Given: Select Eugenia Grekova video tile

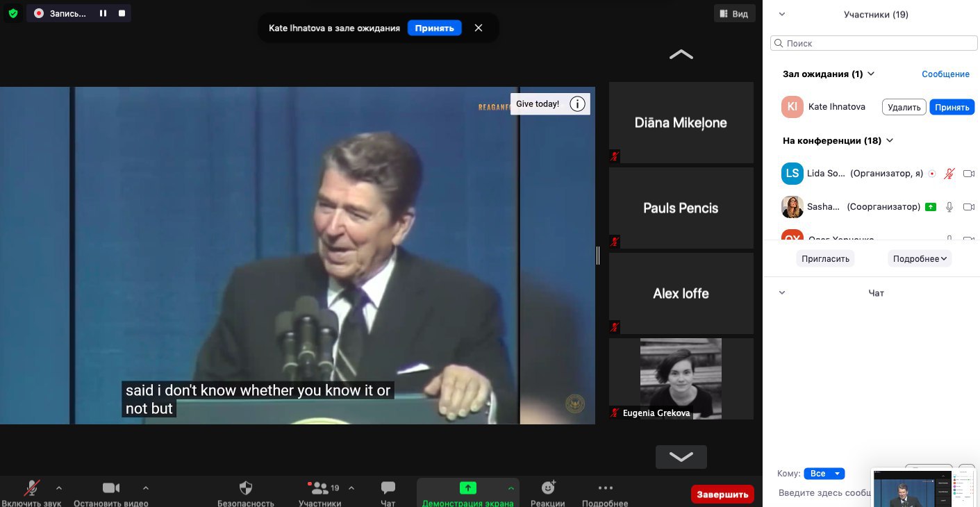Looking at the screenshot, I should click(x=681, y=379).
